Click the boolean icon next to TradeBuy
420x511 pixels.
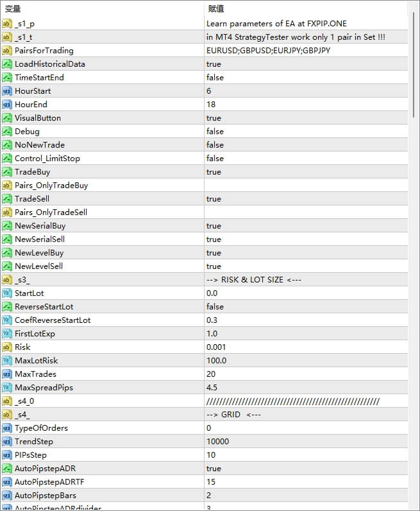7,172
